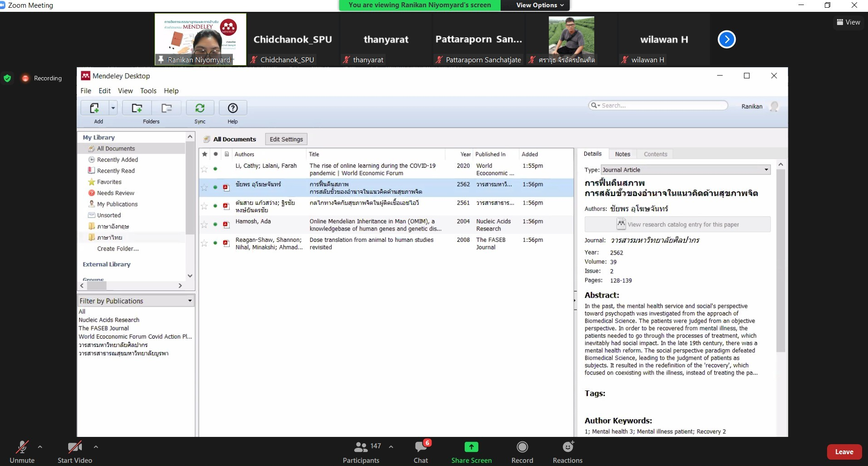This screenshot has width=868, height=466.
Task: Favorite the Li, Cathy document star
Action: point(204,169)
